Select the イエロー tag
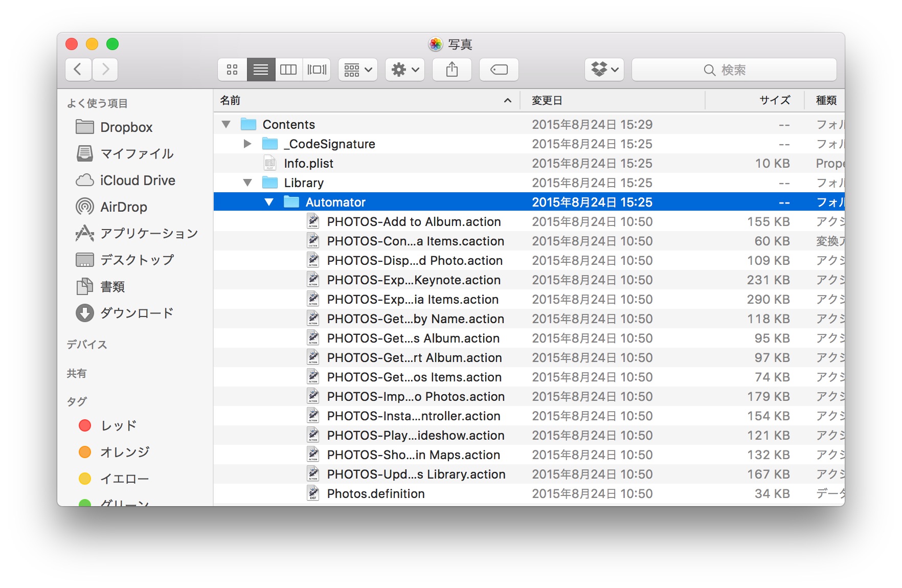The height and width of the screenshot is (588, 902). pos(114,479)
